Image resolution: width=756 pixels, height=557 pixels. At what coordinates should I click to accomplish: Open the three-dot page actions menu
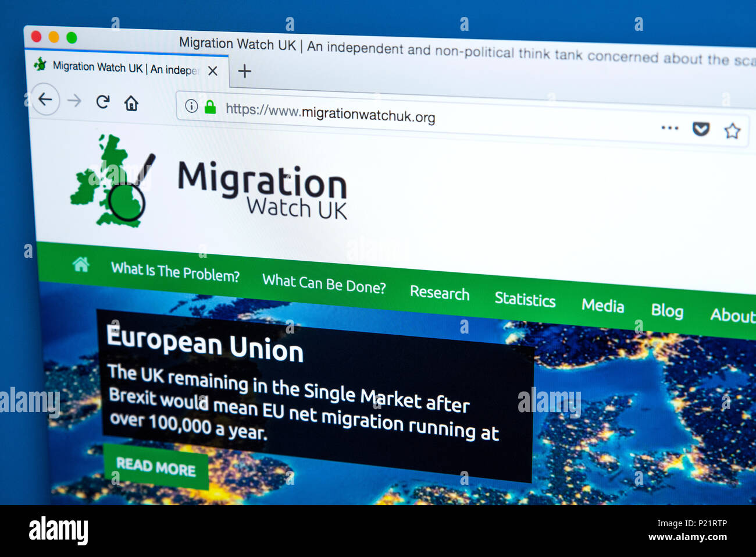pyautogui.click(x=670, y=127)
